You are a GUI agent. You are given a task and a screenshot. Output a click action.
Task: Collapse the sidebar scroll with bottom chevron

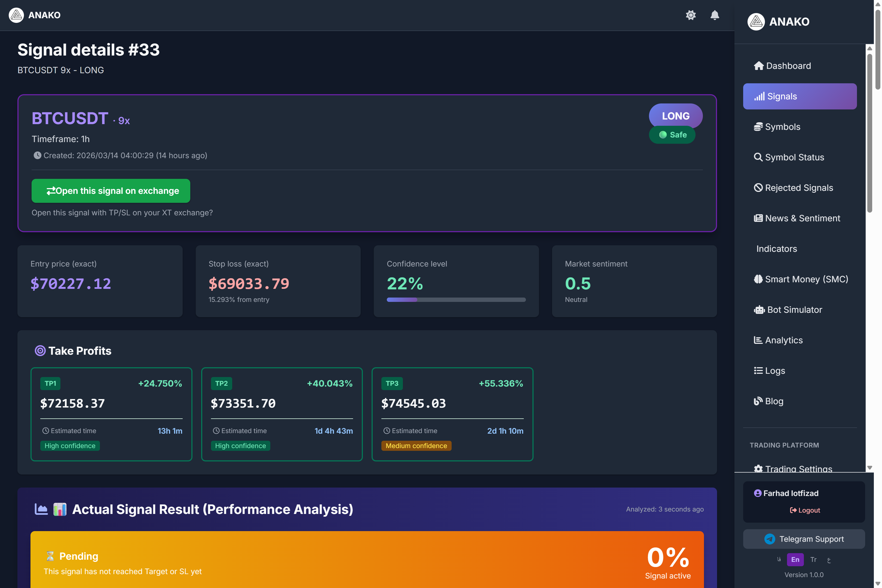click(869, 468)
